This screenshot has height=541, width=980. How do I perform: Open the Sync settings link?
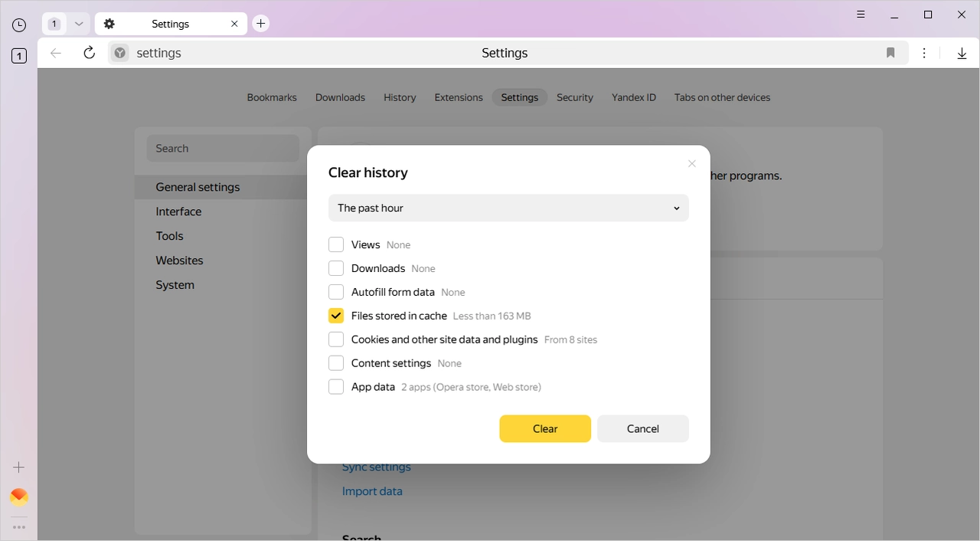pyautogui.click(x=376, y=467)
